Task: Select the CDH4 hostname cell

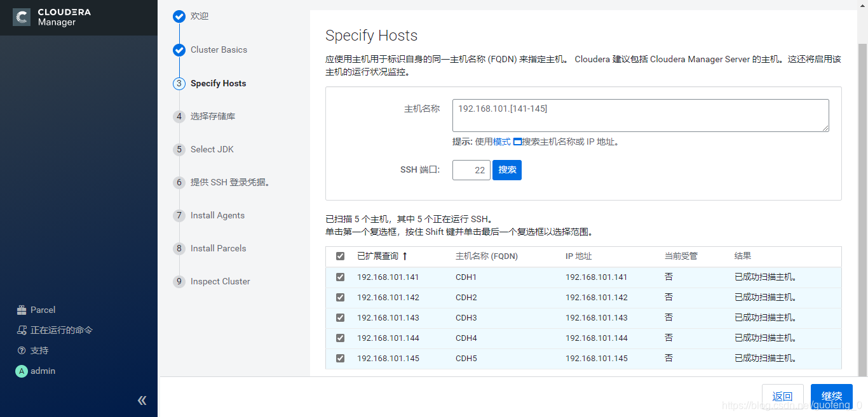Action: click(466, 338)
